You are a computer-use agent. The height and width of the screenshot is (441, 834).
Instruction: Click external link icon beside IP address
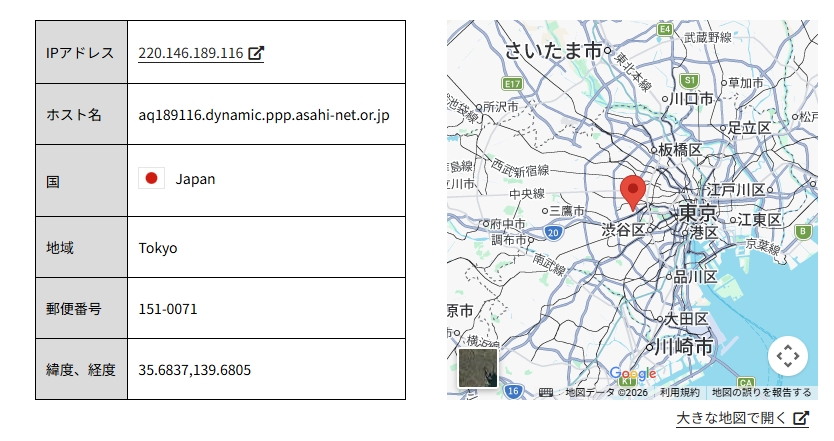[x=256, y=53]
